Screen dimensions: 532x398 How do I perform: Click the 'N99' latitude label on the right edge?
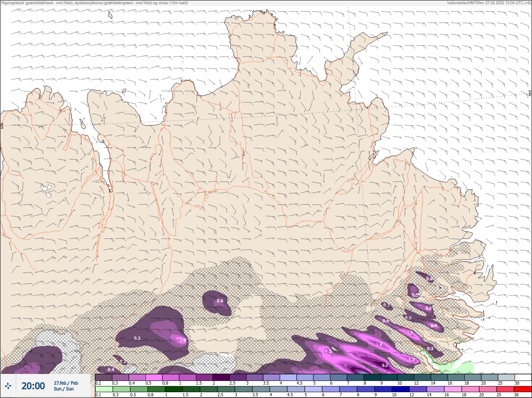coord(530,93)
